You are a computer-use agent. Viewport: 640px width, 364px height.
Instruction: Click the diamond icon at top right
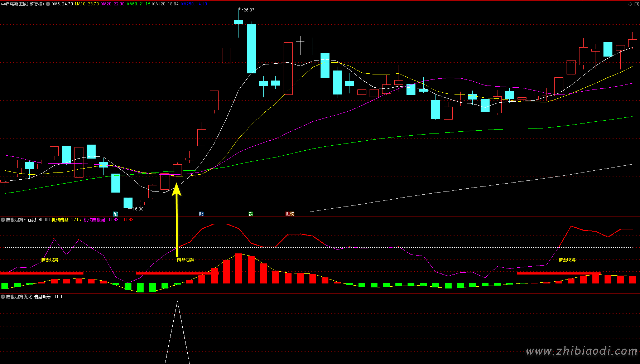tap(630, 4)
